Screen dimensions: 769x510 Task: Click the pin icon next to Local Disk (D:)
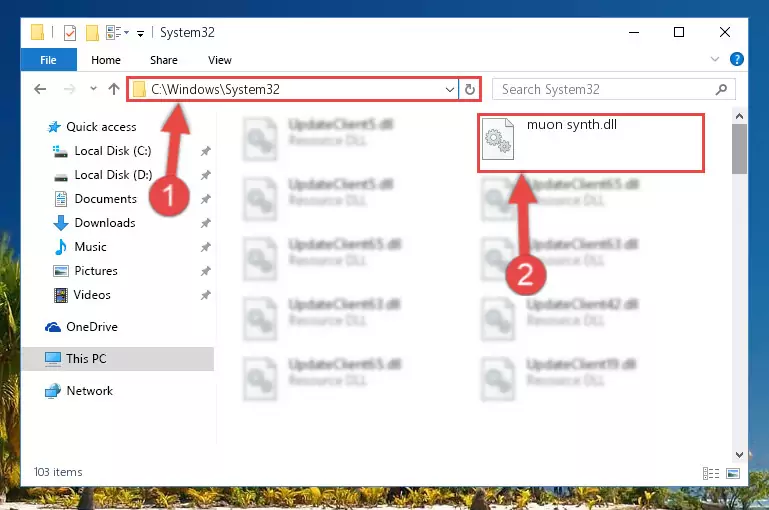[x=205, y=175]
